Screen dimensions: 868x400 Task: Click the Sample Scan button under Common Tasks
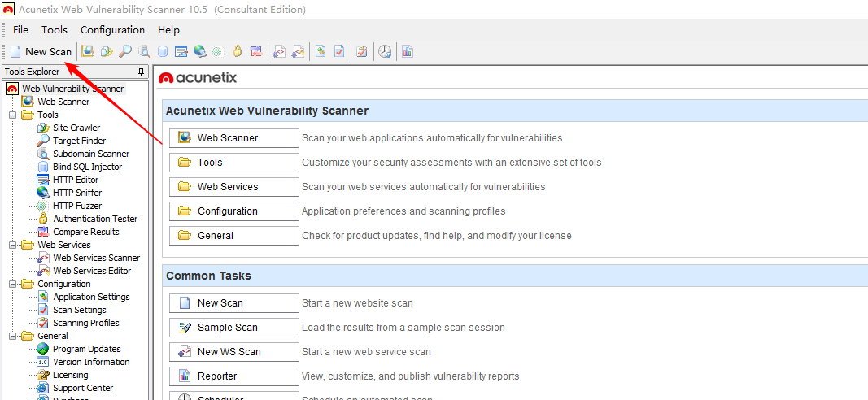234,328
